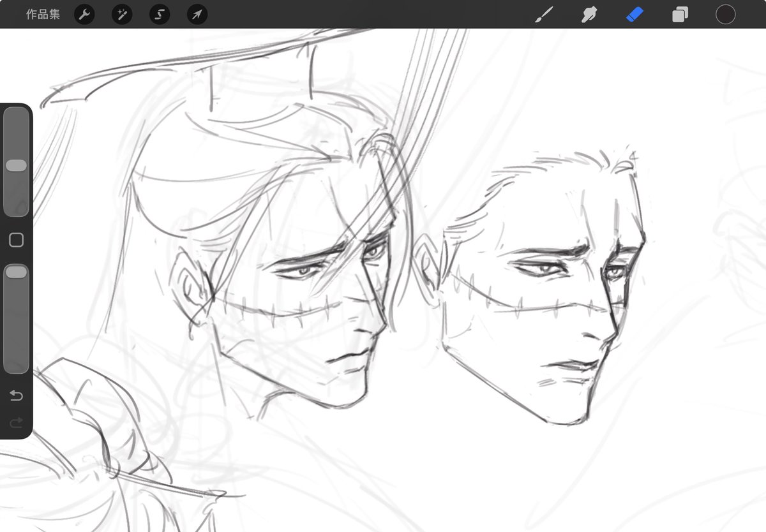
Task: Open the Actions wrench menu
Action: coord(84,15)
